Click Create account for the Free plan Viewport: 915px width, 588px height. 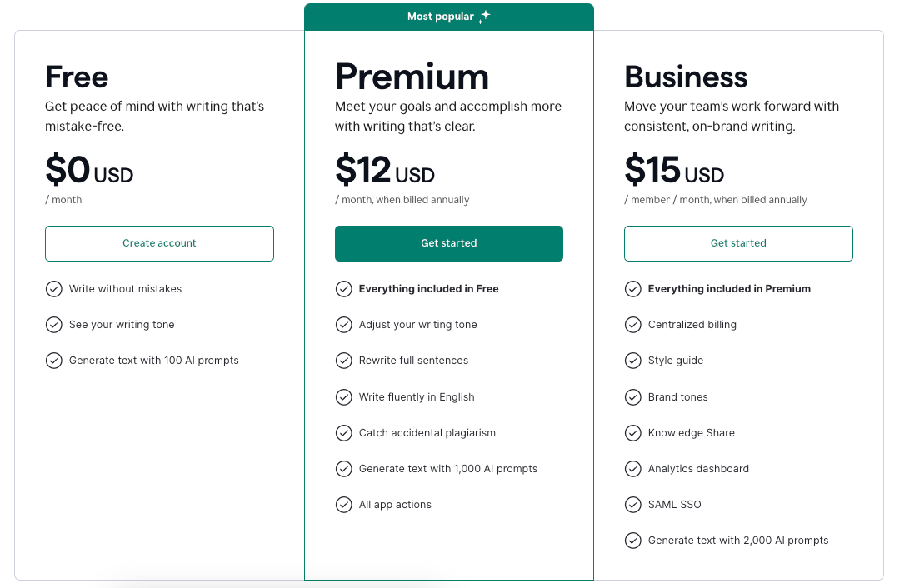click(159, 243)
